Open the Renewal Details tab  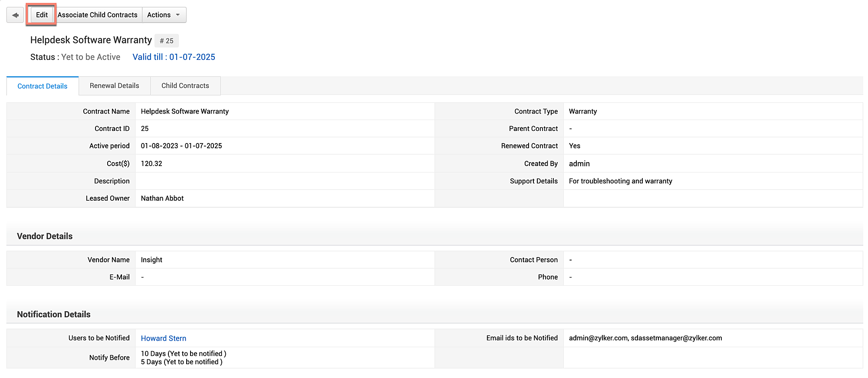click(114, 86)
